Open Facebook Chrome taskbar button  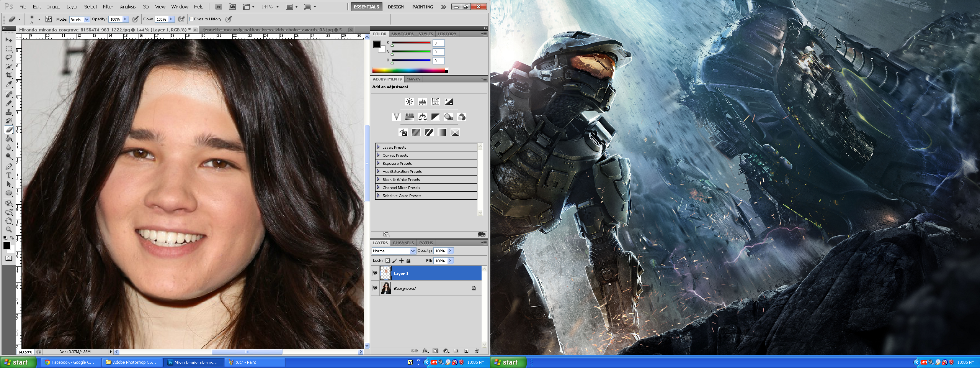pos(71,362)
